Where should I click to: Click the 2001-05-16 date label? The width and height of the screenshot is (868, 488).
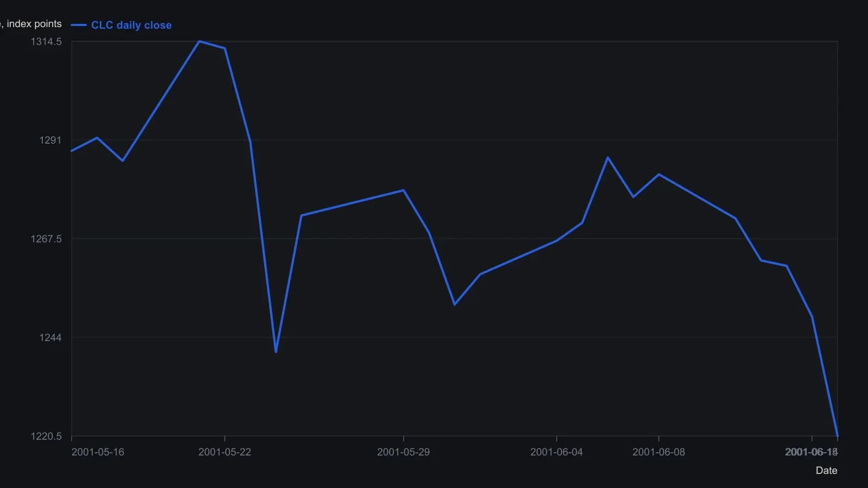click(x=98, y=452)
